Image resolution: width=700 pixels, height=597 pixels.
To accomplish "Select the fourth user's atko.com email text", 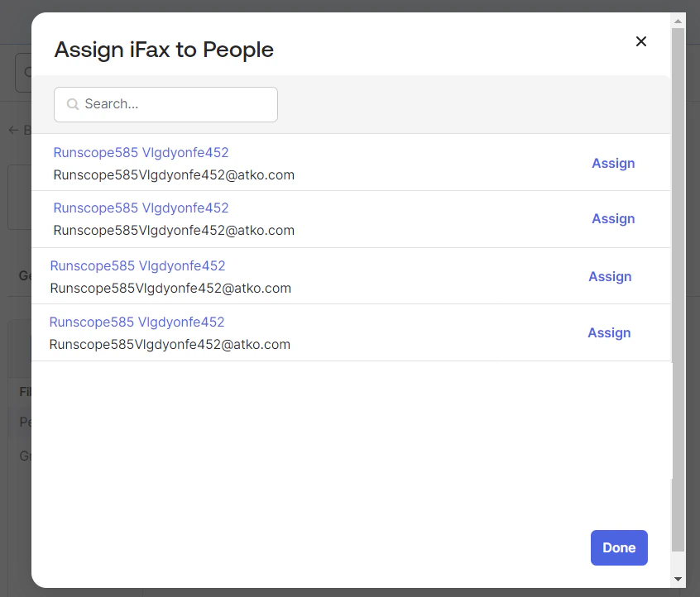I will coord(170,345).
